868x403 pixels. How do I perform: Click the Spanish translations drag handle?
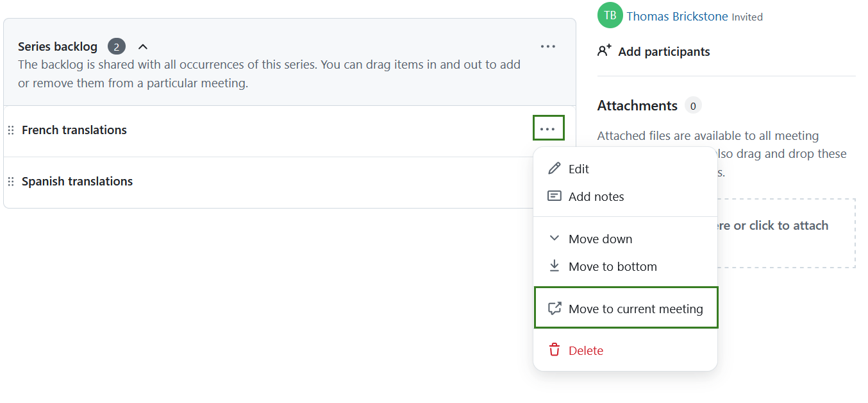[x=11, y=182]
